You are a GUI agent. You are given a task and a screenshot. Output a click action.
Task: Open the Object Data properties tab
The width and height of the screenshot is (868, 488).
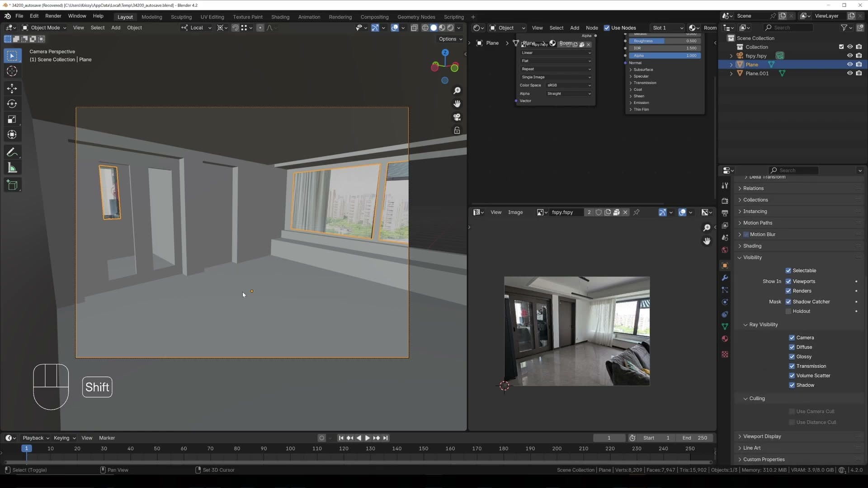click(725, 327)
